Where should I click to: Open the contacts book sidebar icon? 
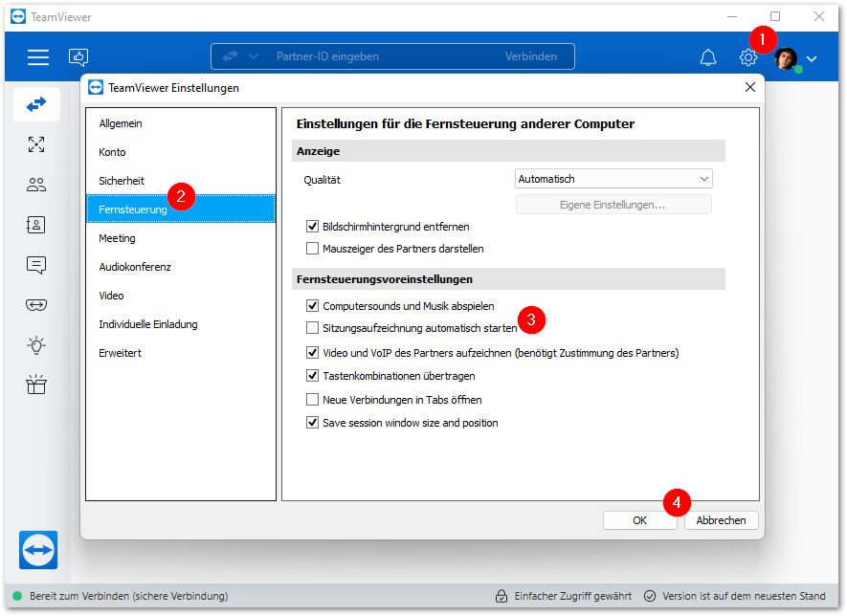pyautogui.click(x=36, y=225)
